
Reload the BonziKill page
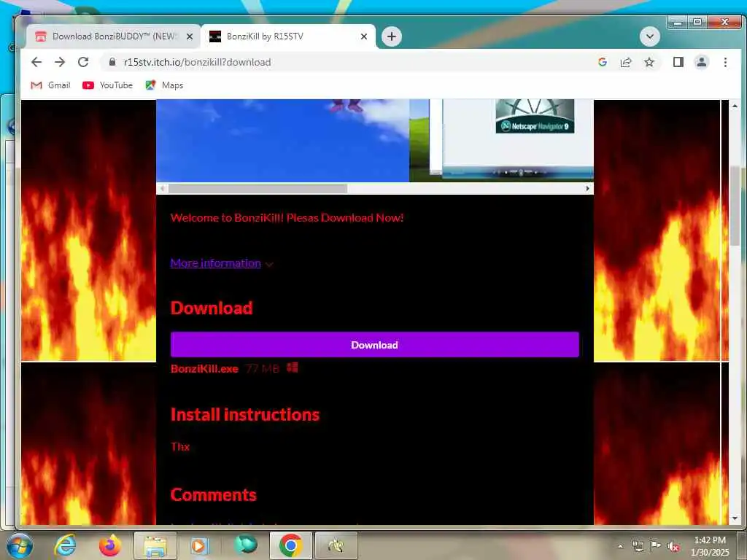tap(83, 62)
